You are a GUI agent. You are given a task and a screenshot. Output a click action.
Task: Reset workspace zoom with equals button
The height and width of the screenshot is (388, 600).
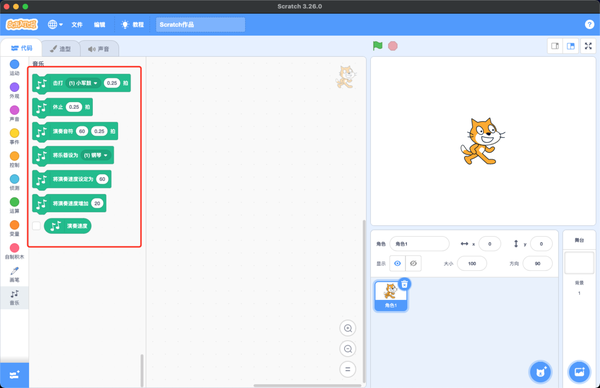click(x=347, y=369)
